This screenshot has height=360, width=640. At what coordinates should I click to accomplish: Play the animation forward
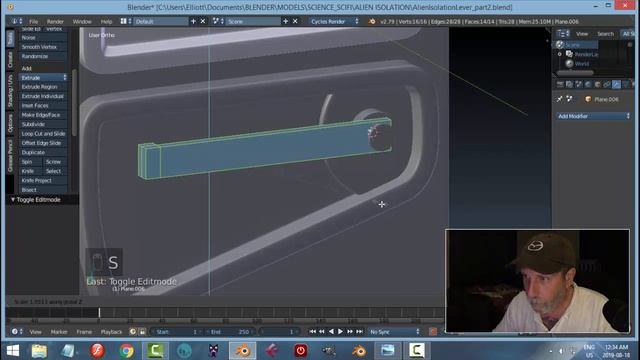click(x=340, y=331)
